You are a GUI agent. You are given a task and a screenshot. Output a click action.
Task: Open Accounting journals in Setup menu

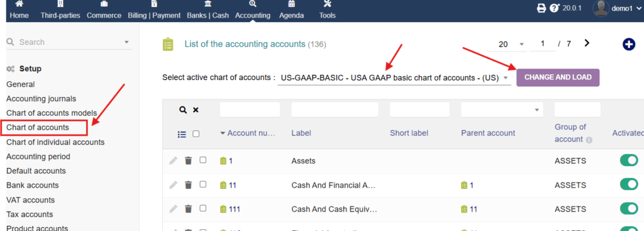(41, 99)
